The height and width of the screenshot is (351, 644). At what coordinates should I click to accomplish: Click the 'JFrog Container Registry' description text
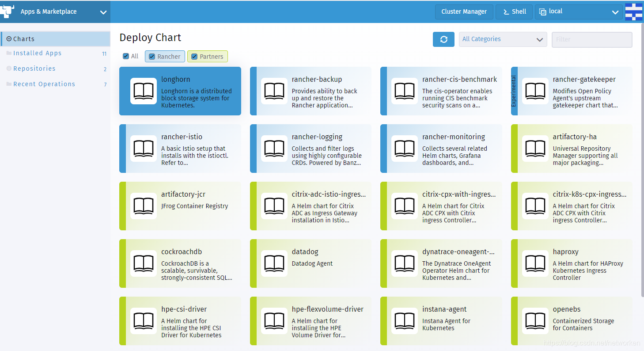(x=194, y=206)
